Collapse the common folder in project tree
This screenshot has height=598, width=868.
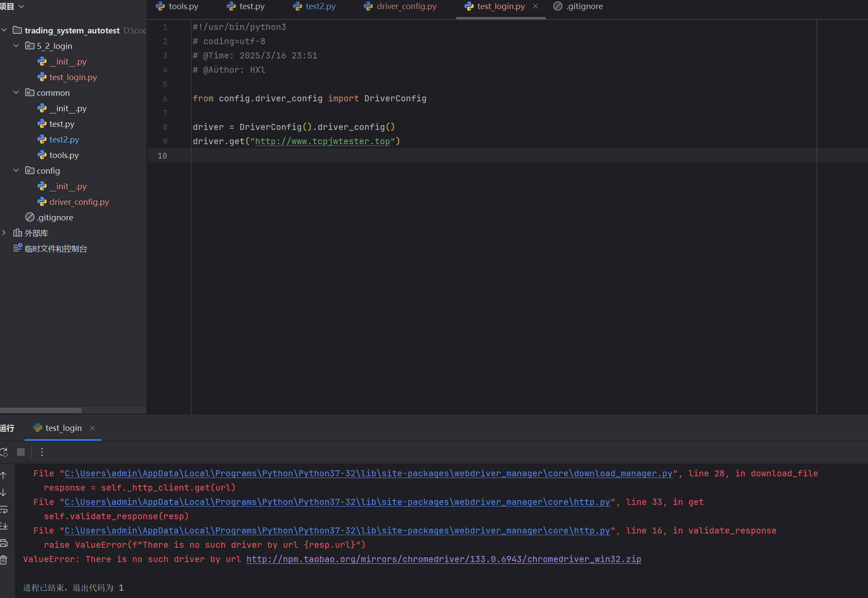tap(16, 93)
